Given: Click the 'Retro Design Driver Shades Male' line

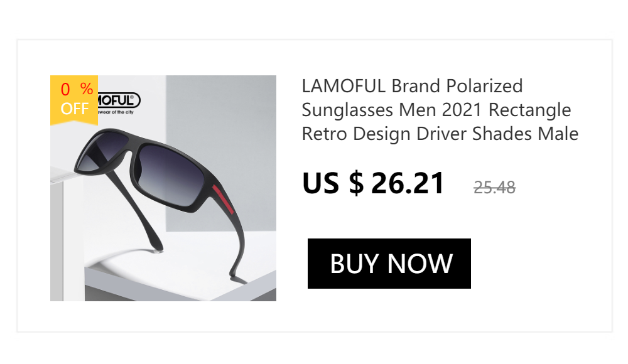Looking at the screenshot, I should 440,134.
